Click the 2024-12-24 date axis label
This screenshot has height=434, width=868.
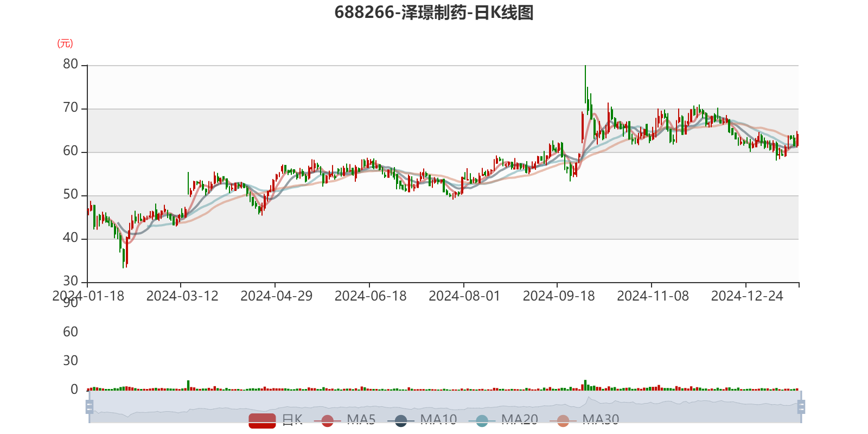point(747,296)
